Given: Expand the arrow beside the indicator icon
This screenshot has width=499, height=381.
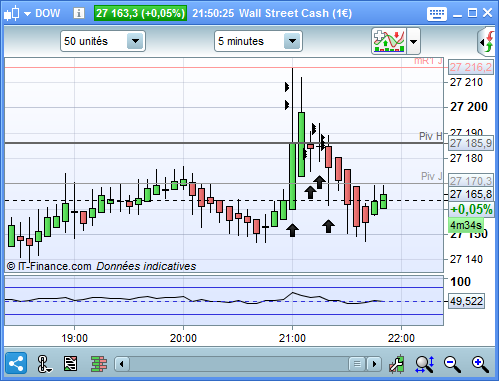Looking at the screenshot, I should coord(413,41).
